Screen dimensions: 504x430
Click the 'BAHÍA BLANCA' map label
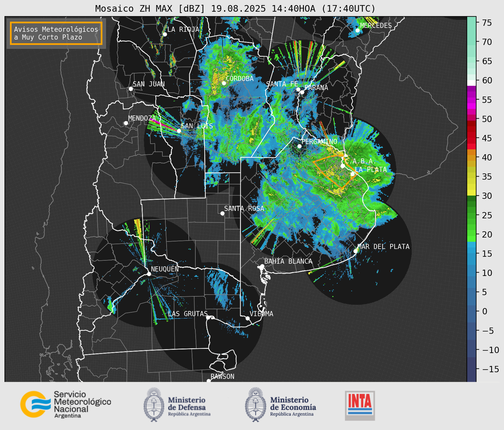coord(288,261)
